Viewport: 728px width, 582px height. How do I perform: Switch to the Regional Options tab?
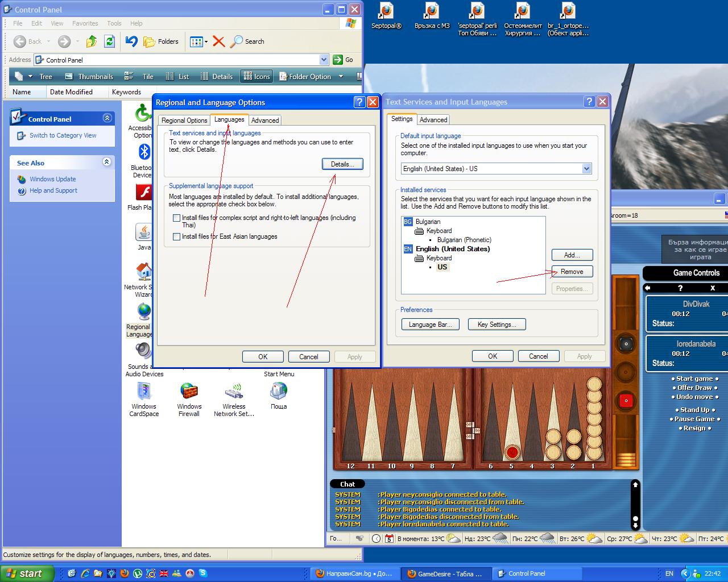[184, 120]
